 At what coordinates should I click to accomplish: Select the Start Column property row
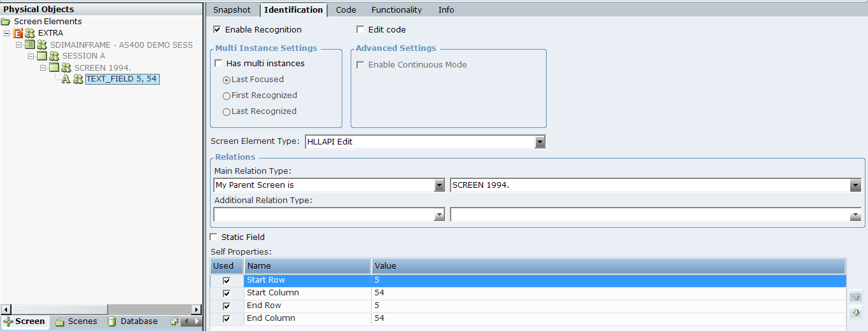click(x=272, y=293)
